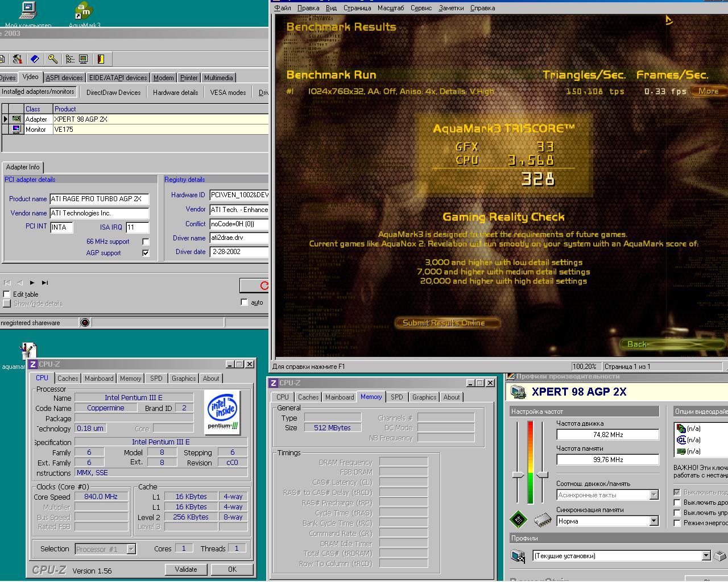Viewport: 728px width, 582px height.
Task: Switch to VESA modes sub-tab
Action: 228,92
